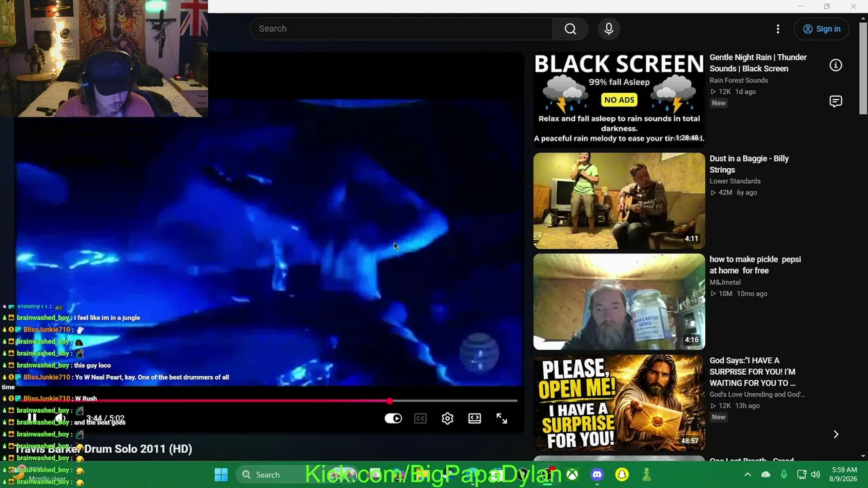Image resolution: width=868 pixels, height=488 pixels.
Task: Open the pickle pepsi video thumbnail
Action: click(x=619, y=302)
